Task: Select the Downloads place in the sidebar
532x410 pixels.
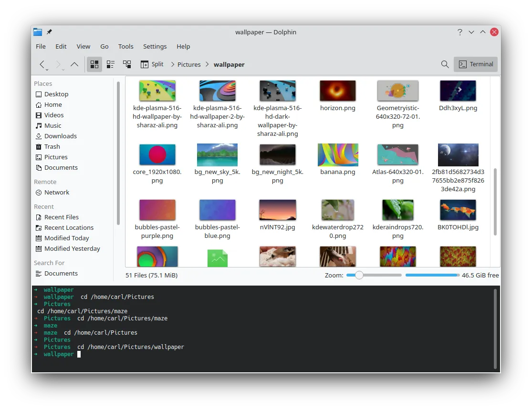Action: tap(60, 136)
